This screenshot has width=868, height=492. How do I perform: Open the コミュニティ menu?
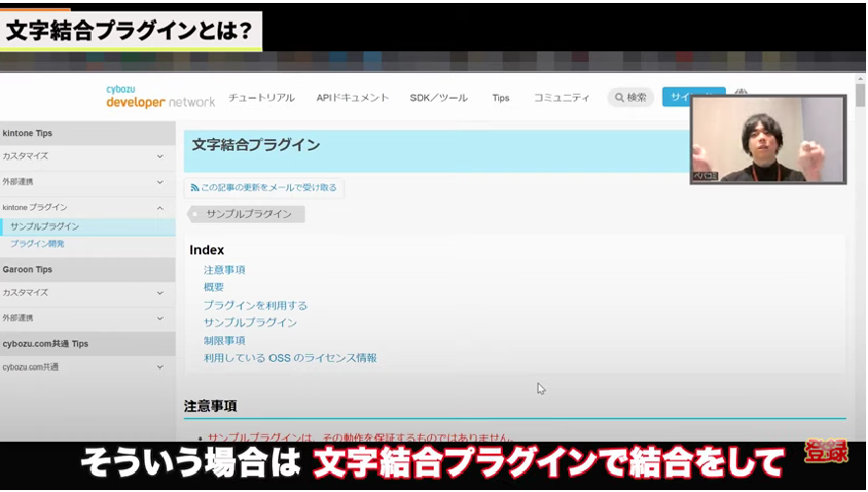click(x=561, y=98)
